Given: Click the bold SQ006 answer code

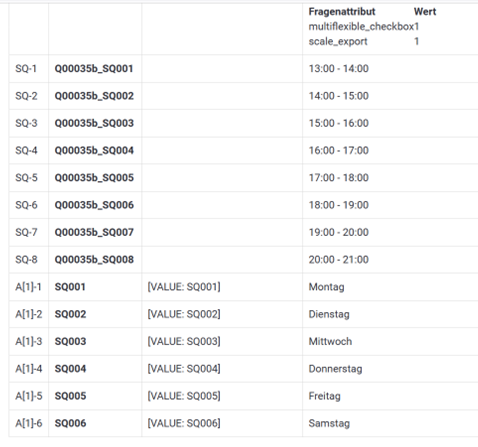Looking at the screenshot, I should point(70,423).
